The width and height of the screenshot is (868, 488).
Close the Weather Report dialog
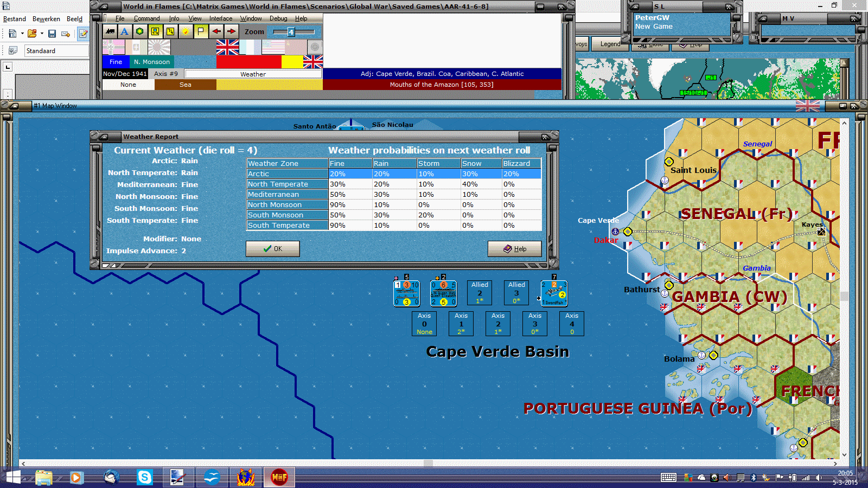(545, 137)
